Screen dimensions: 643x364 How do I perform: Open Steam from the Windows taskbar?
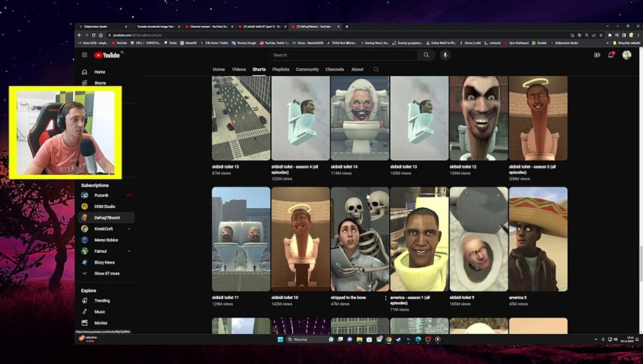click(x=398, y=339)
